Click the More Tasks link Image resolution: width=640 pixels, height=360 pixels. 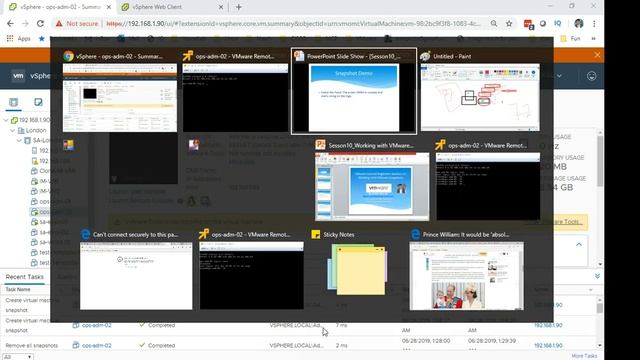(584, 356)
